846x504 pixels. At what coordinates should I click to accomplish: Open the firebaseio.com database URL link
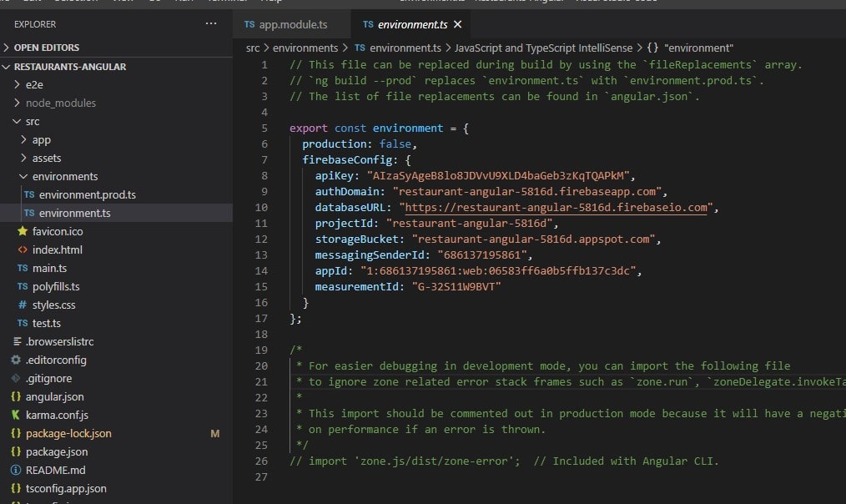(x=556, y=207)
